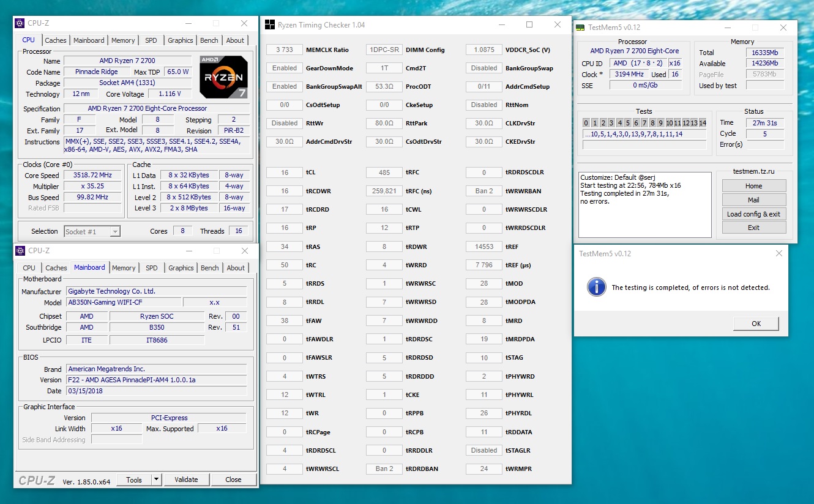Click the CPU-Z icon in the mainboard window title bar
The image size is (814, 504).
coord(20,251)
